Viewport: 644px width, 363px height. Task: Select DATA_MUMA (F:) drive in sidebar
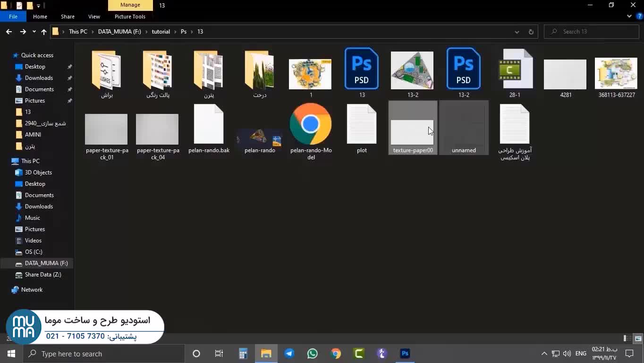[x=46, y=263]
